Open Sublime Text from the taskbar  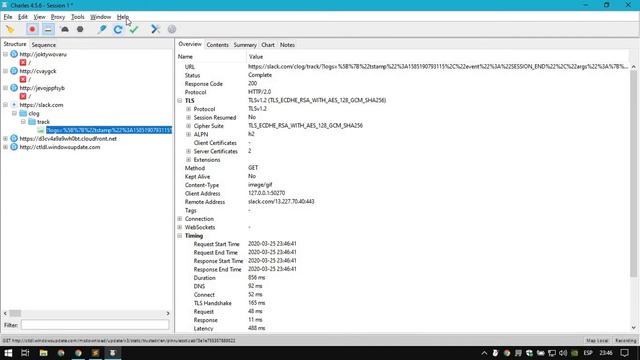pyautogui.click(x=96, y=353)
